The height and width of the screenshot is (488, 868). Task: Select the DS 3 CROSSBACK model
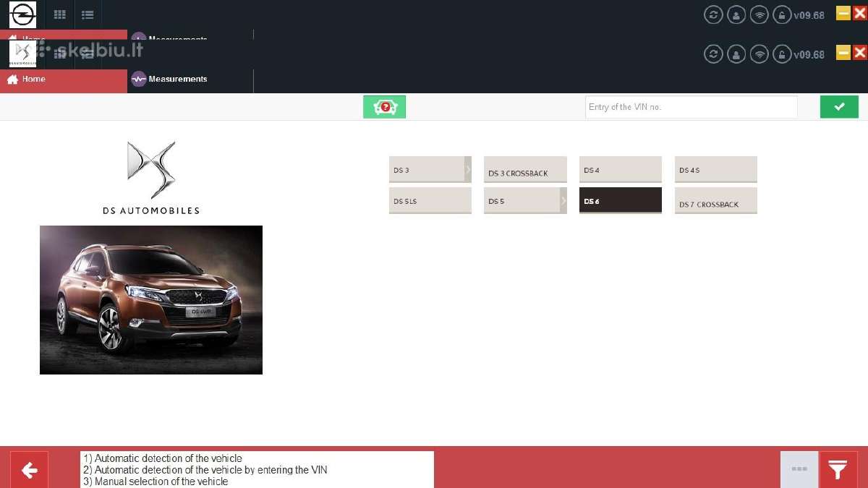525,170
